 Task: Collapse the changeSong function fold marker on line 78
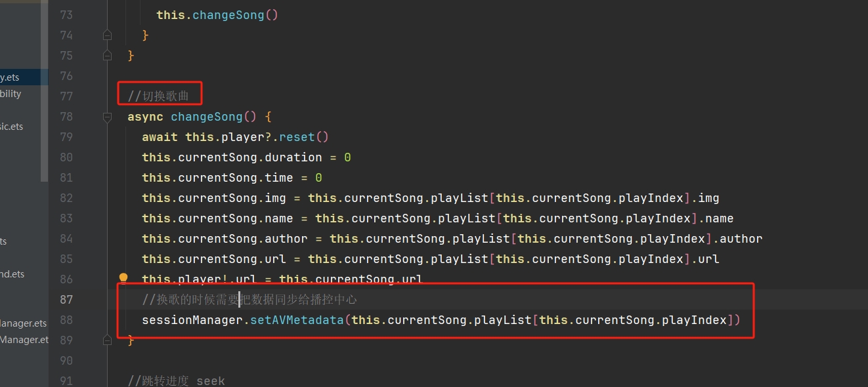tap(107, 117)
